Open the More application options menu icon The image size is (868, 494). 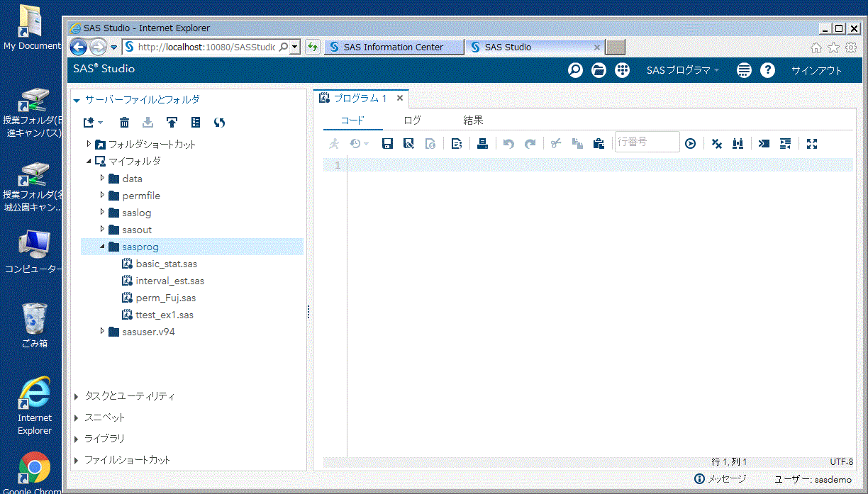point(743,70)
